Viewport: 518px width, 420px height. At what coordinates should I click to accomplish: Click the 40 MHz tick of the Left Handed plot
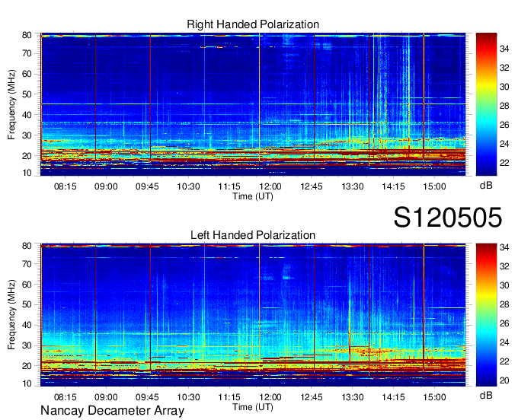click(x=27, y=325)
